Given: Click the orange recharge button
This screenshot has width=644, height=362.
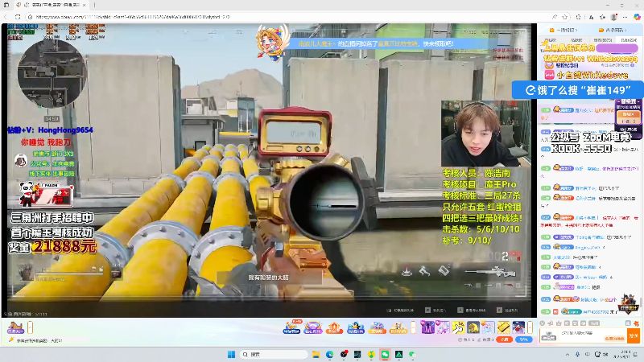Looking at the screenshot, I should pos(505,339).
